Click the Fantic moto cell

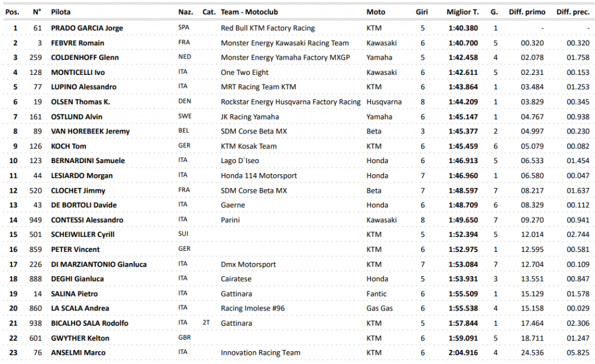click(377, 294)
